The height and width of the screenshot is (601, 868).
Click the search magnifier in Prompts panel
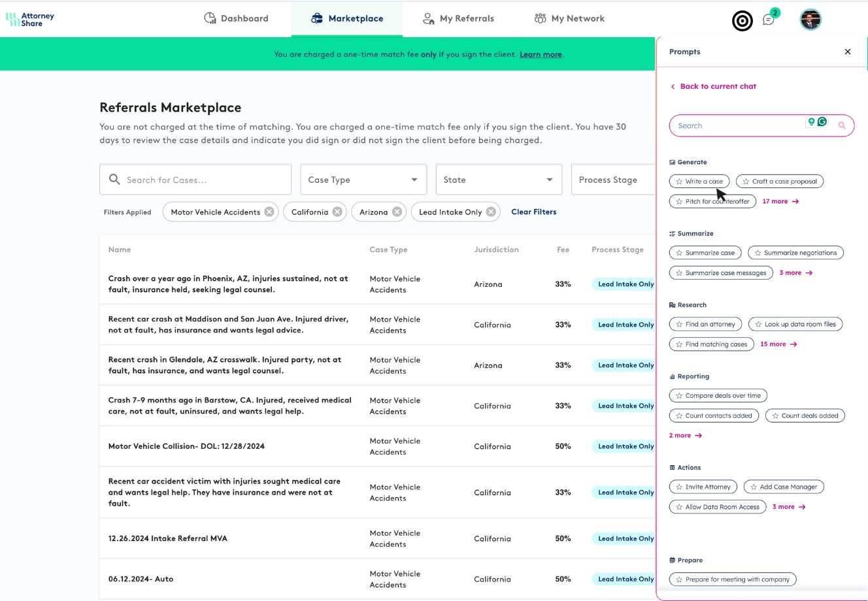(842, 125)
